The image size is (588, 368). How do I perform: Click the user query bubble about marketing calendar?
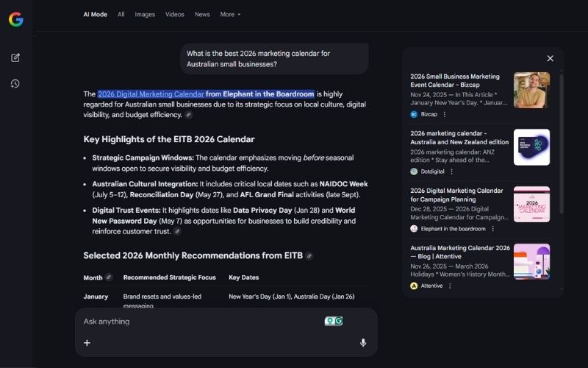pyautogui.click(x=274, y=59)
